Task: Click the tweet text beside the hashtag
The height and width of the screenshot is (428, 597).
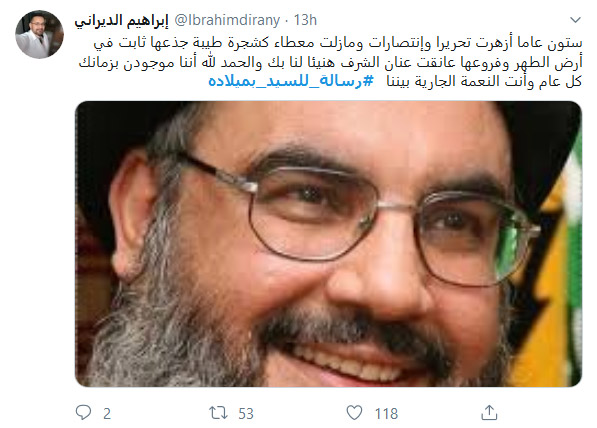Action: tap(484, 81)
